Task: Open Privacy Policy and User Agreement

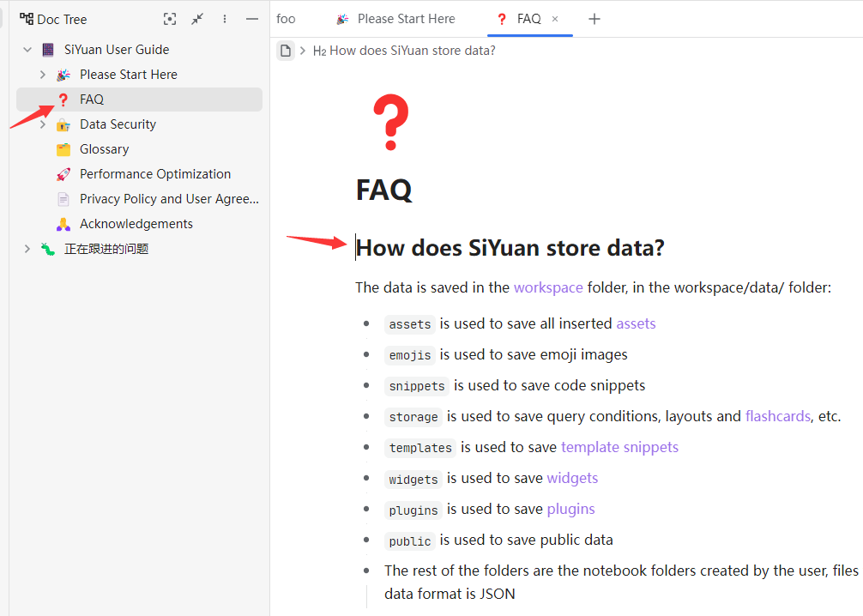Action: [169, 199]
